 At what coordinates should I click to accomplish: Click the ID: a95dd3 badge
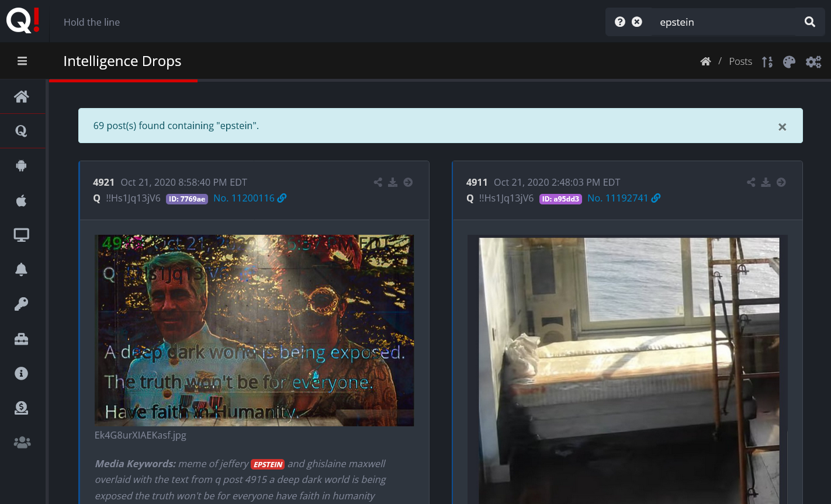pos(560,199)
